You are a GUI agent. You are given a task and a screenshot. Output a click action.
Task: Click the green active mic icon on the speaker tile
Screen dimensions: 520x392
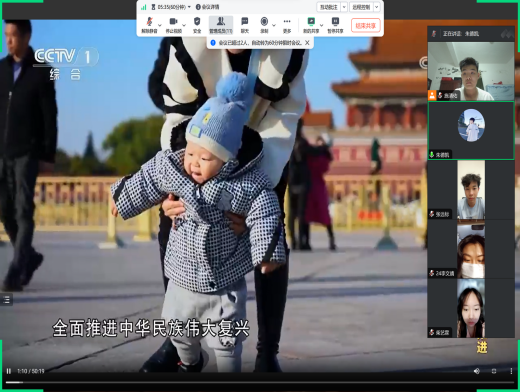(x=432, y=155)
